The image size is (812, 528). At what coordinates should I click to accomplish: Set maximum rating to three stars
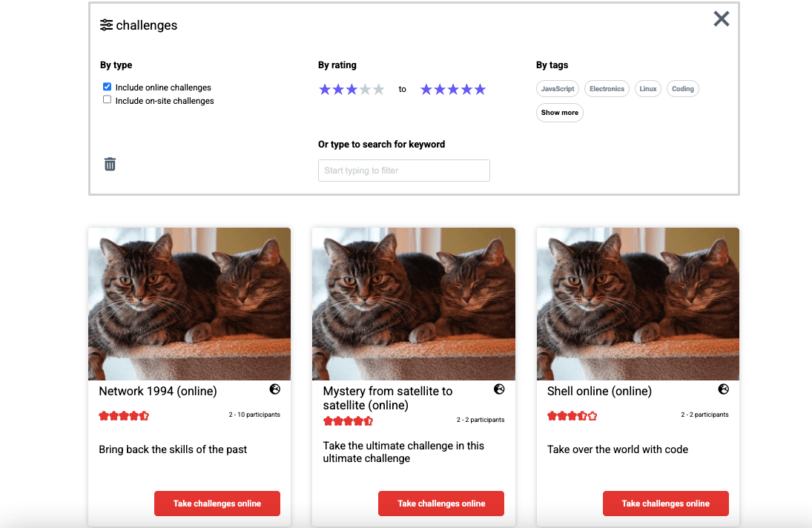click(x=453, y=90)
